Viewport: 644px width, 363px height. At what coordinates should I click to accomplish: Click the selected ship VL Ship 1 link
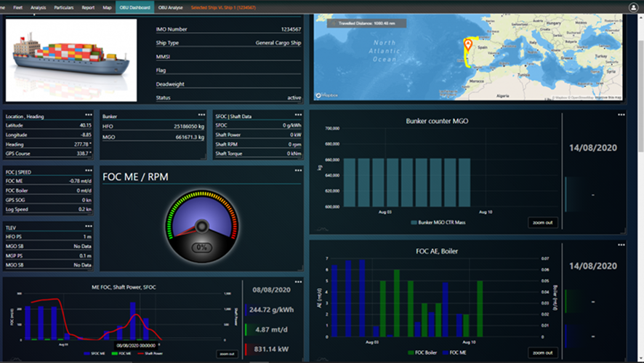point(223,7)
